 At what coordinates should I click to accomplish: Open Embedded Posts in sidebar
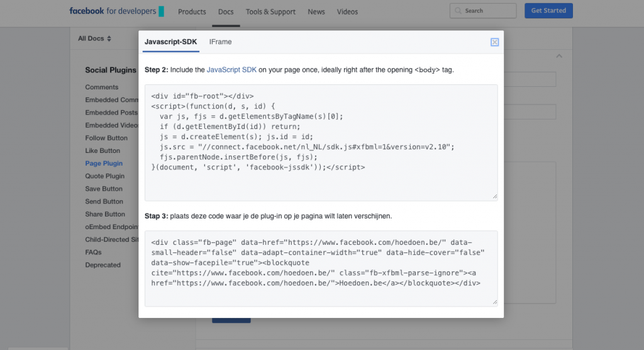pos(111,113)
